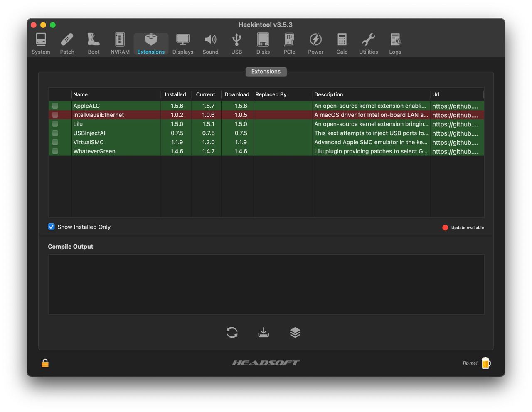The width and height of the screenshot is (532, 412).
Task: Check the USBInjectAll row checkbox
Action: [55, 133]
